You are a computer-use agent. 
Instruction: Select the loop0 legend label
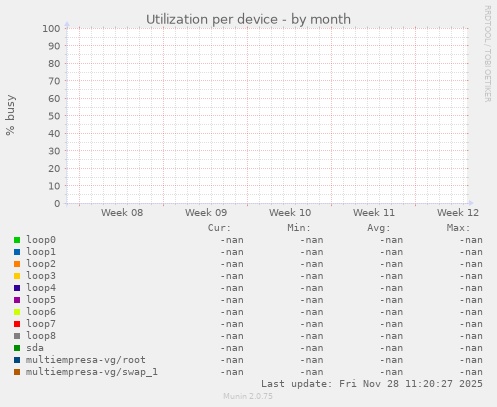coord(41,240)
